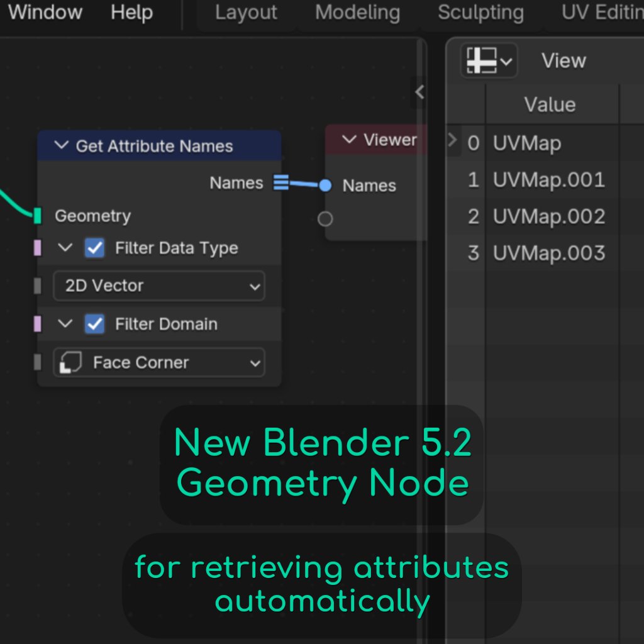
Task: Switch to the UV Editing workspace tab
Action: coord(602,13)
